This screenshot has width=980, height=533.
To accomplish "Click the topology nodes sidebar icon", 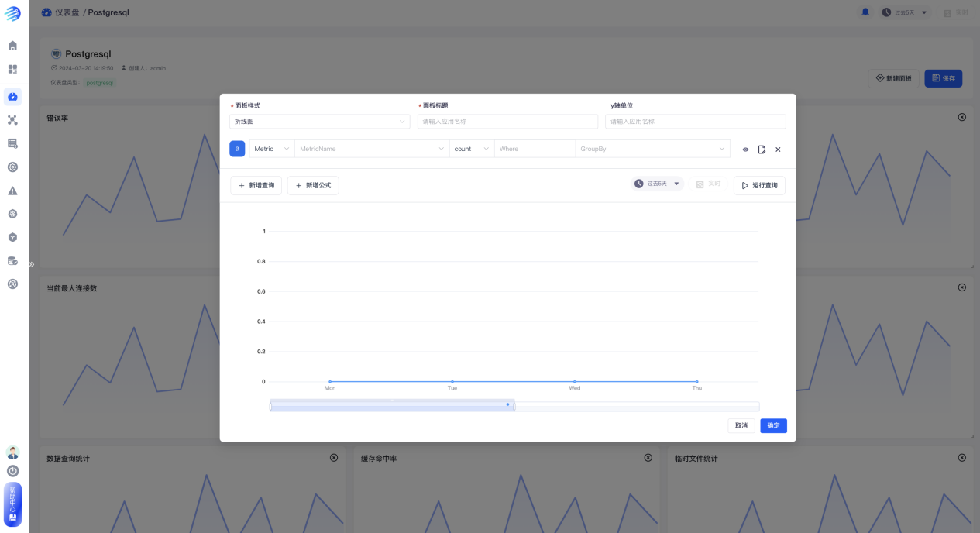I will [x=12, y=120].
